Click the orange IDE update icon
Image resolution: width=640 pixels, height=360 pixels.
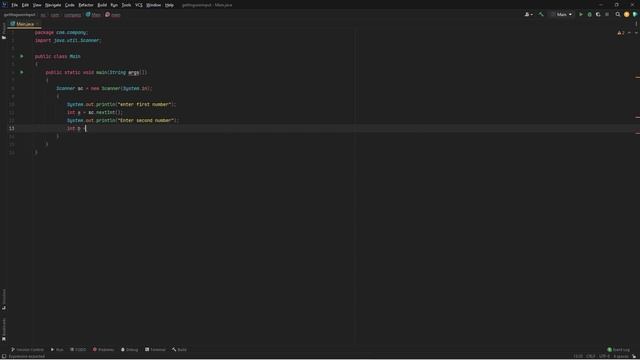click(x=627, y=14)
